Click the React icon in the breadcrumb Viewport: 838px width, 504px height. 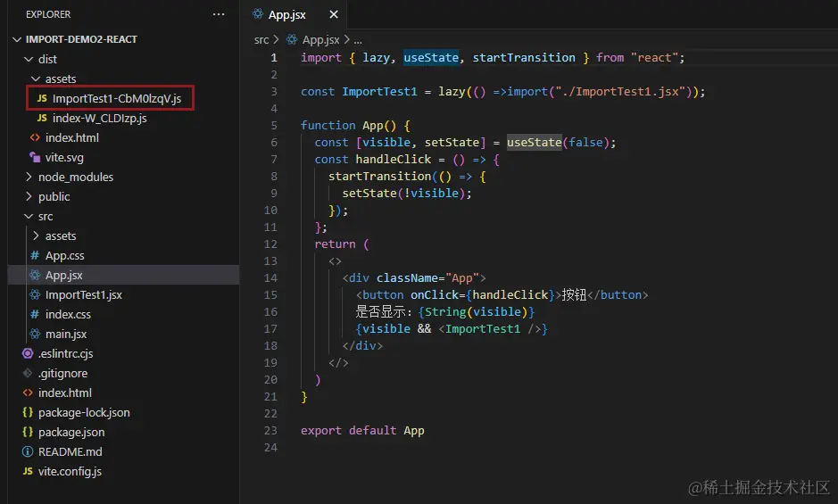[292, 39]
